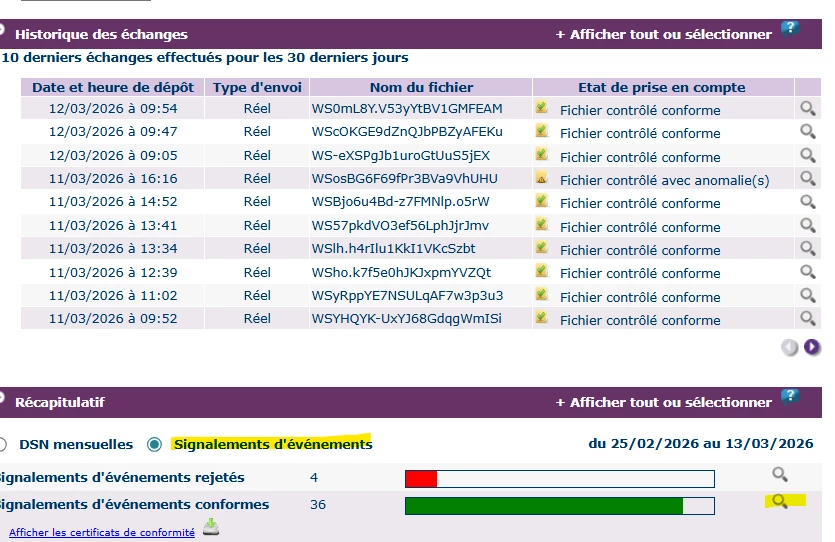Click warning status icon of 11/03/2026 16:16 row

pyautogui.click(x=542, y=178)
